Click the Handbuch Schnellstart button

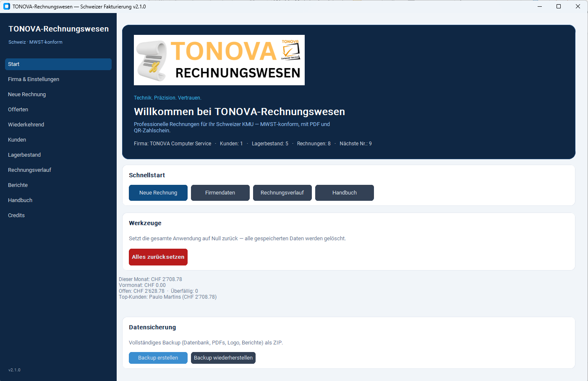(x=345, y=193)
